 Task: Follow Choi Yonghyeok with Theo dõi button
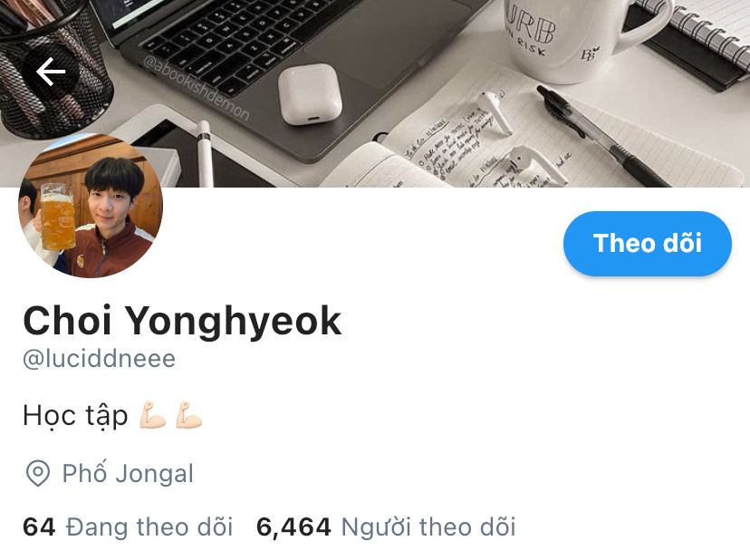[647, 243]
